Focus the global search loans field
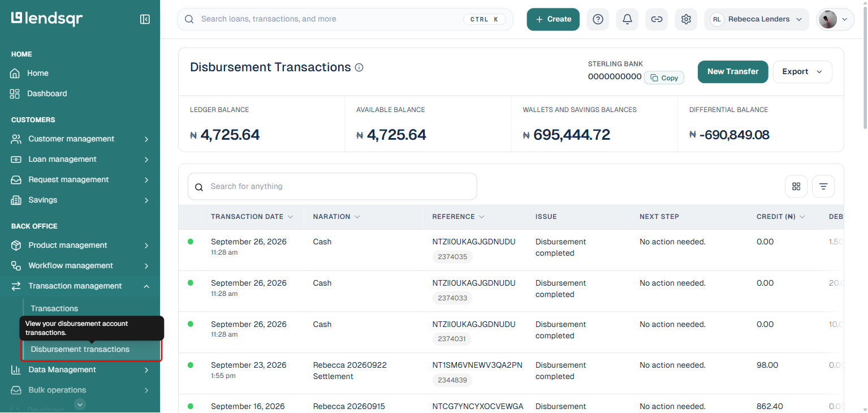868x413 pixels. coord(345,19)
